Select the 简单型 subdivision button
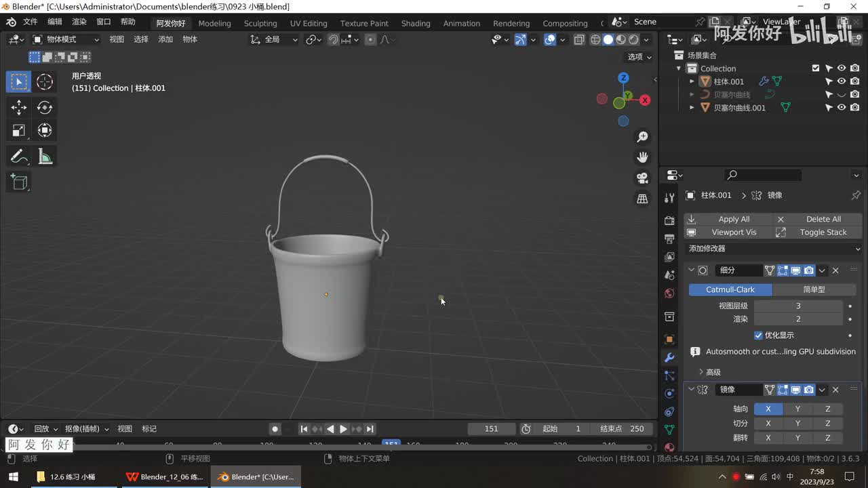 [814, 289]
